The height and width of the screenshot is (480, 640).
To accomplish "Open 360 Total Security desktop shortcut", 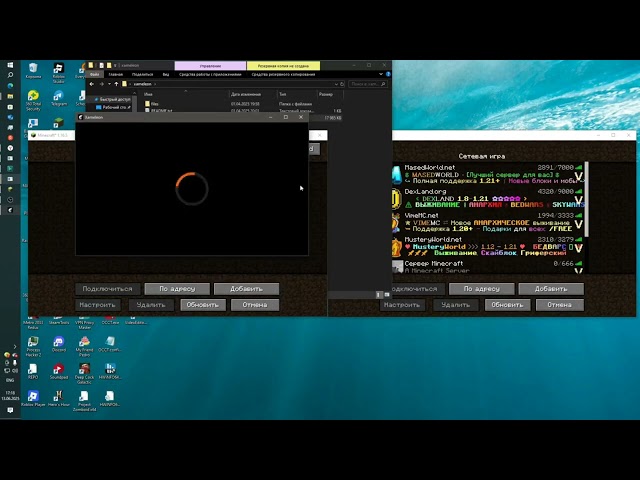I will click(33, 100).
